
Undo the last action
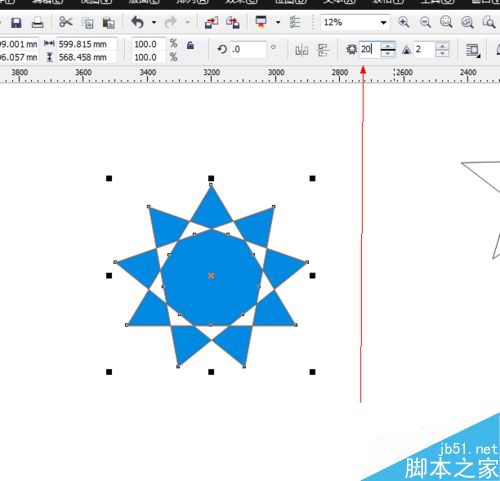[137, 22]
